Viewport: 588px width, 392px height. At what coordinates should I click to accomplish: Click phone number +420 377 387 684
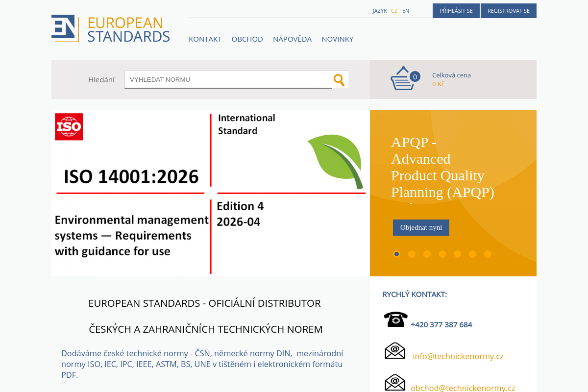(x=441, y=324)
